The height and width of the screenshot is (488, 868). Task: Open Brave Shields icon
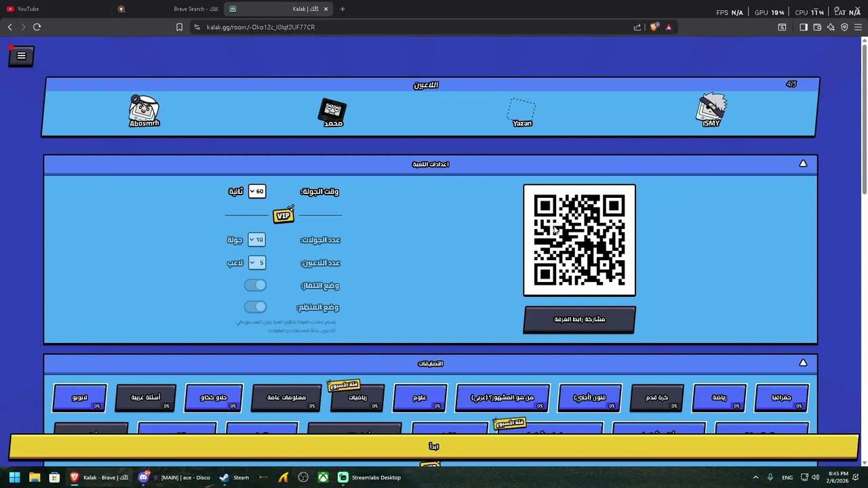(x=654, y=27)
